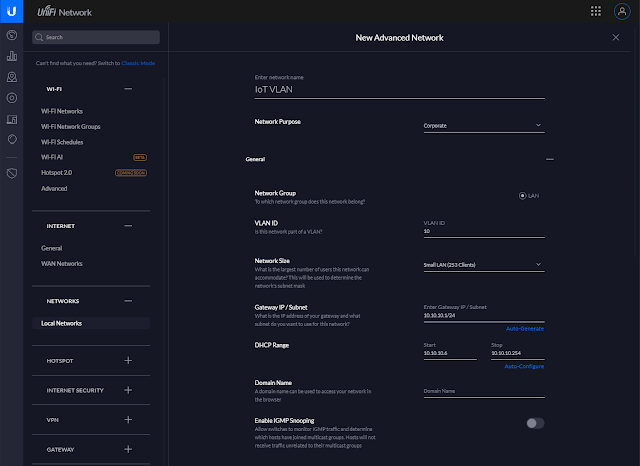Open the apps grid icon
The width and height of the screenshot is (640, 466).
pyautogui.click(x=596, y=11)
